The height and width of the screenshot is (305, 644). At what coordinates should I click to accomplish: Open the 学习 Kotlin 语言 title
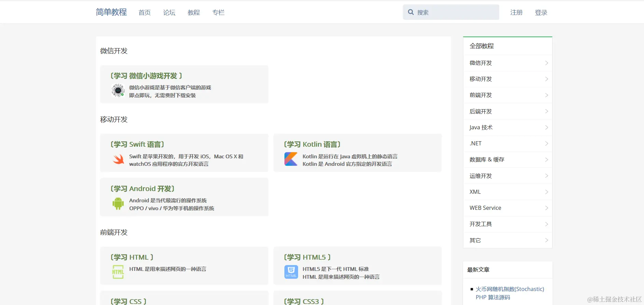pos(312,144)
